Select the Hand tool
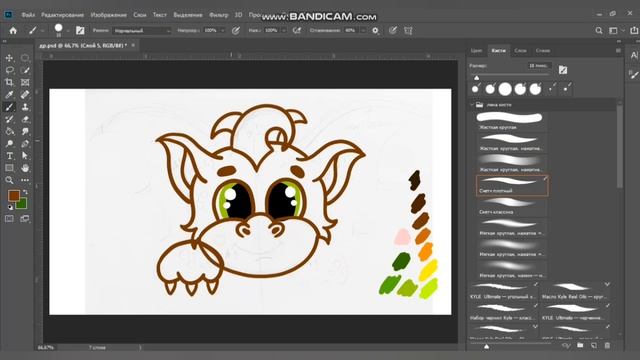The width and height of the screenshot is (640, 360). click(x=25, y=168)
